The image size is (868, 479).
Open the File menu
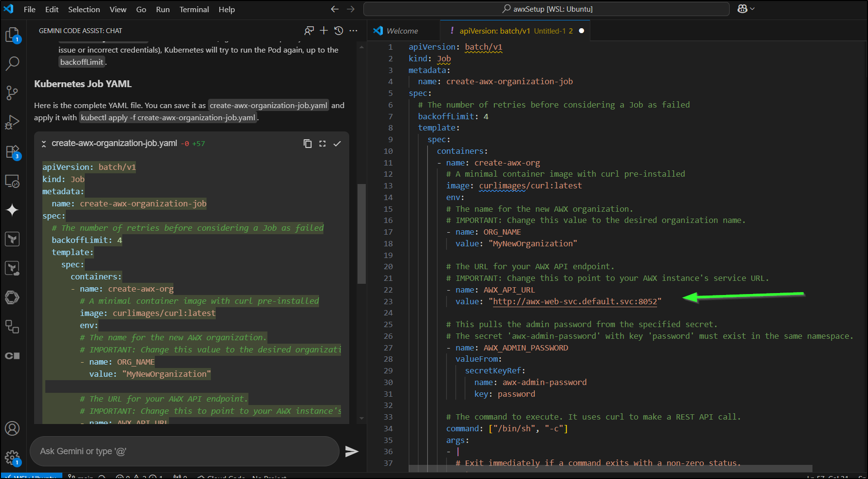click(x=30, y=9)
